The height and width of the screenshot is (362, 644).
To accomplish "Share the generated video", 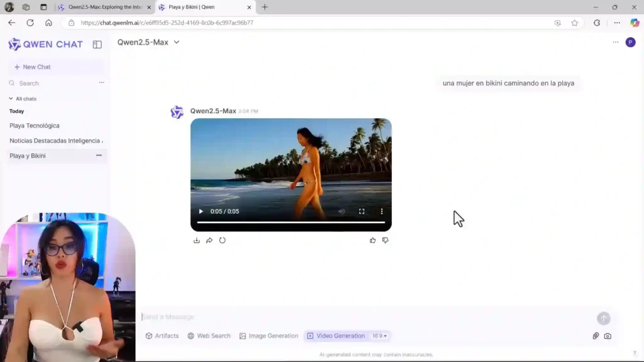I will coord(209,240).
